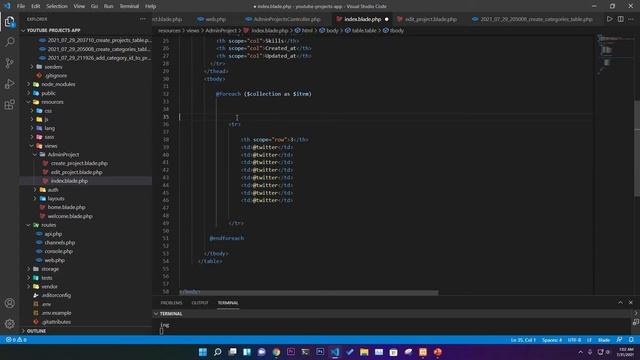The height and width of the screenshot is (360, 640).
Task: Open welcome.blade.php in the explorer
Action: 70,216
